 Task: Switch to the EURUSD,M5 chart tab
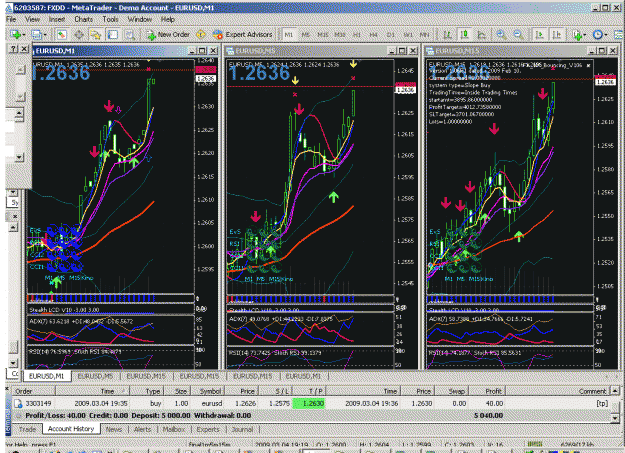pyautogui.click(x=95, y=376)
